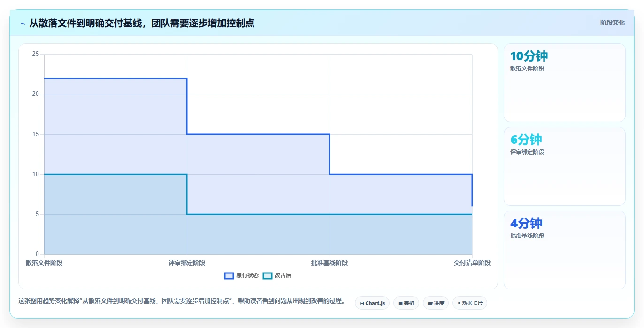Click the y-axis tick 25
This screenshot has height=328, width=644.
(x=35, y=54)
